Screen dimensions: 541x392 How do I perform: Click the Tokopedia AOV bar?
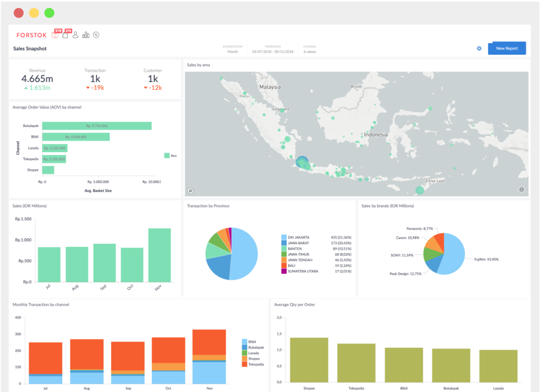point(54,159)
